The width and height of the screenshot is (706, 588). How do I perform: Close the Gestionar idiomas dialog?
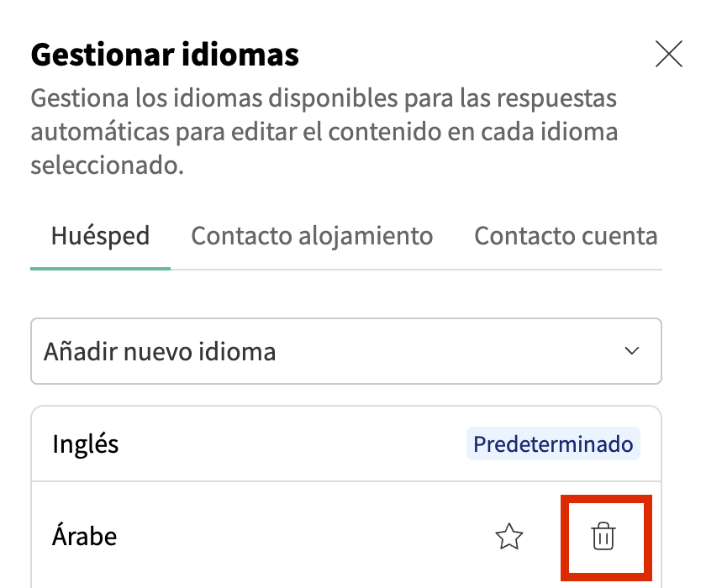(x=668, y=55)
